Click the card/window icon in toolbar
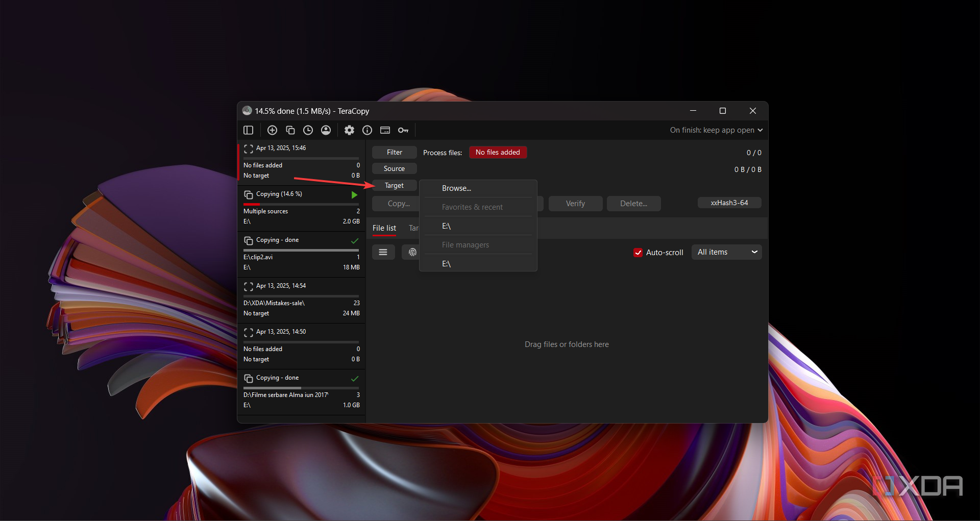Image resolution: width=980 pixels, height=521 pixels. pos(385,130)
